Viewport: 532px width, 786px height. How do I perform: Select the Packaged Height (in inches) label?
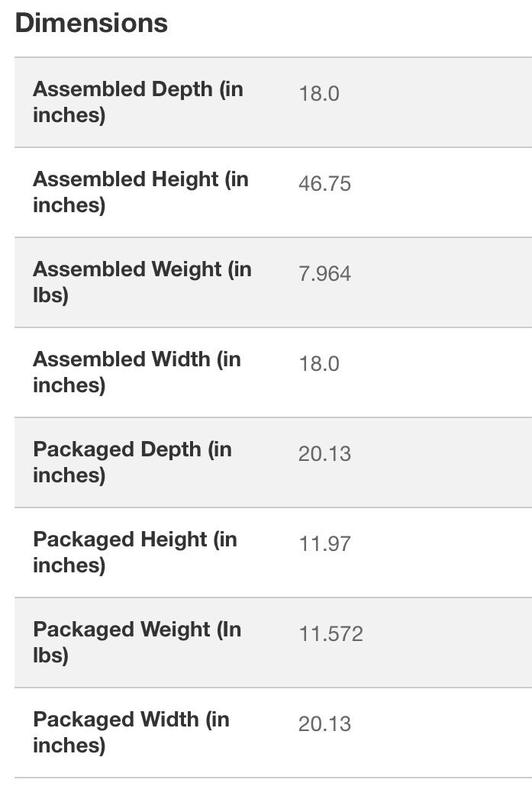pyautogui.click(x=135, y=552)
